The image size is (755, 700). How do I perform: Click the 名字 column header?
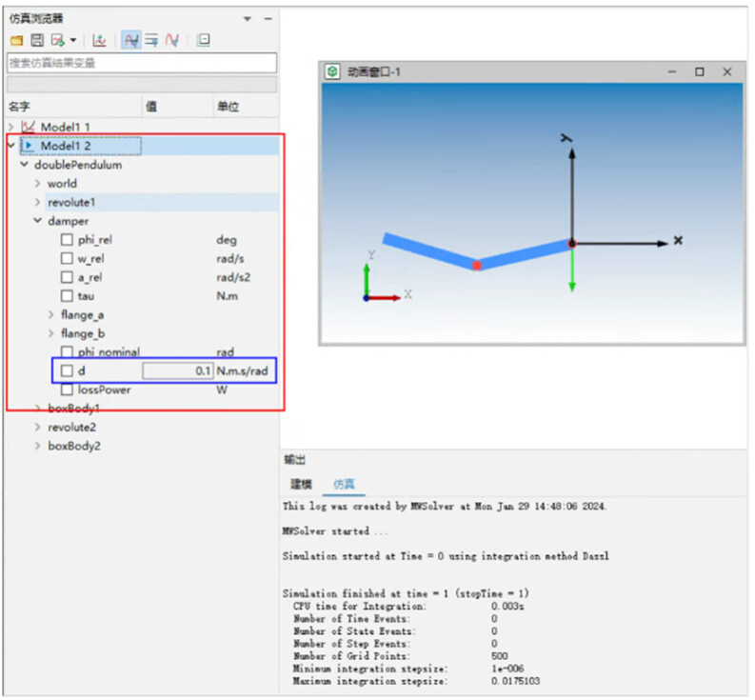click(x=19, y=107)
